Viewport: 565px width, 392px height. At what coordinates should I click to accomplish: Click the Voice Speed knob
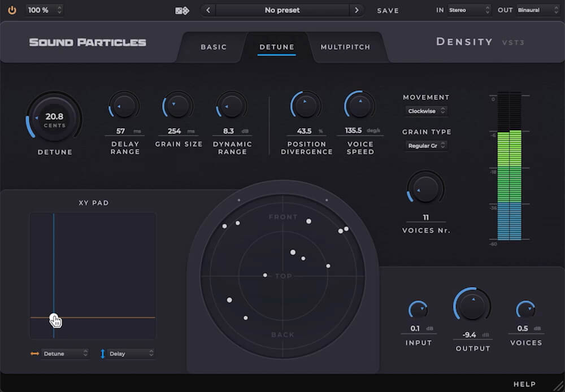pyautogui.click(x=359, y=106)
